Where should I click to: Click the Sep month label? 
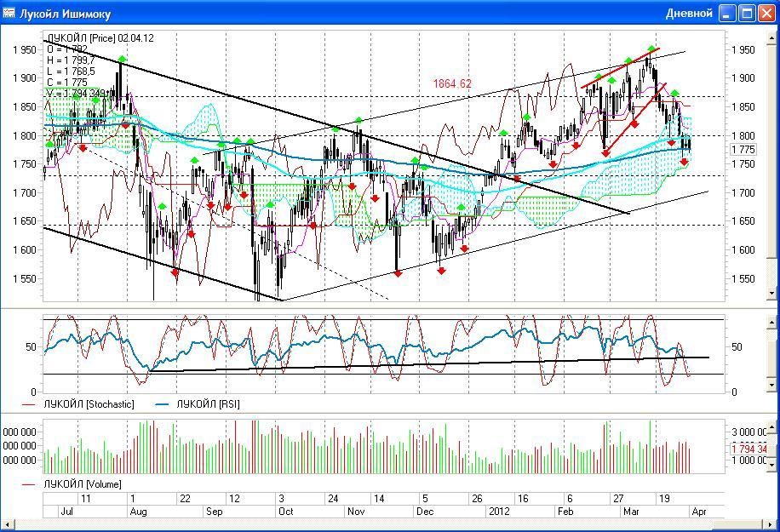215,511
